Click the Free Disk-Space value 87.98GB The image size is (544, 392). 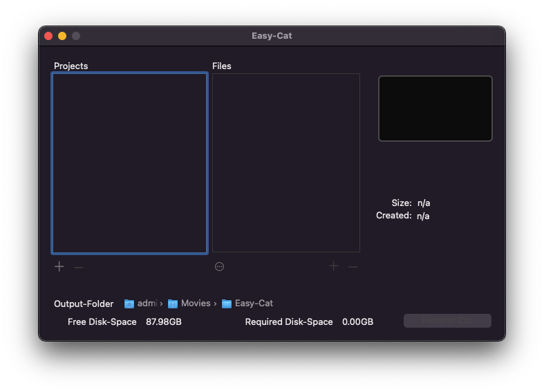click(x=164, y=322)
